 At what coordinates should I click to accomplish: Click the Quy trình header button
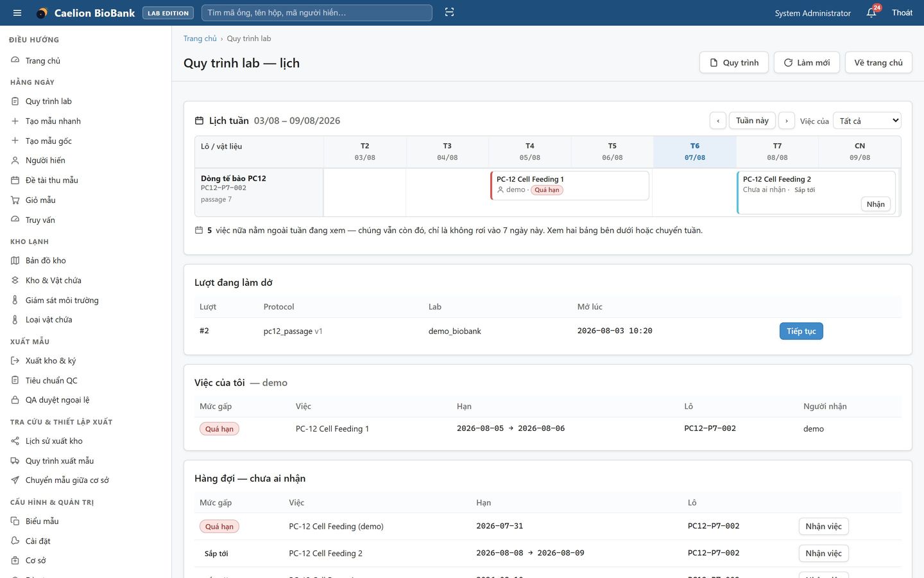click(x=734, y=62)
